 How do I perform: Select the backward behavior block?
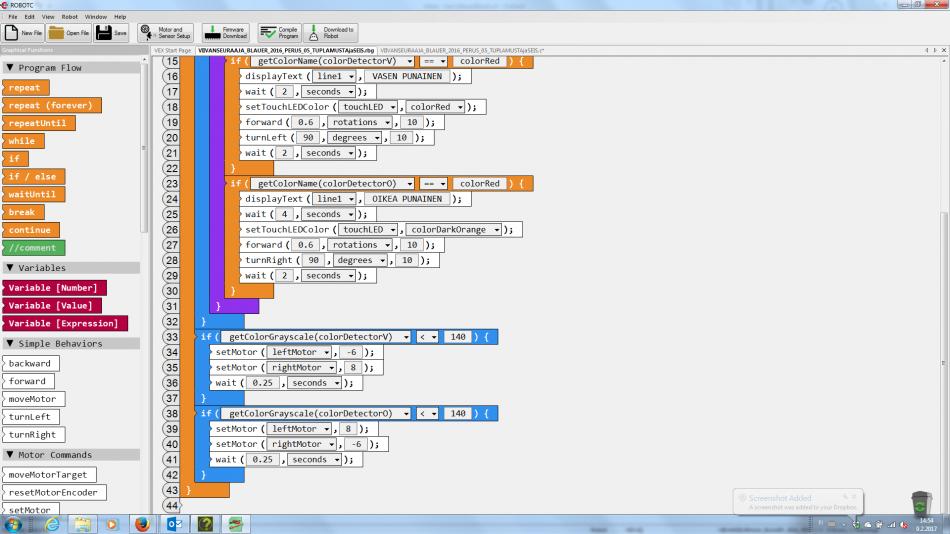click(x=30, y=364)
